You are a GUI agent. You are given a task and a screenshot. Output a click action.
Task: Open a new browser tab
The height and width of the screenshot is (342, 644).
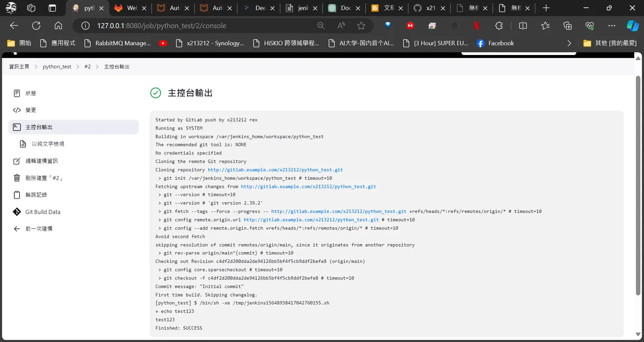[546, 8]
